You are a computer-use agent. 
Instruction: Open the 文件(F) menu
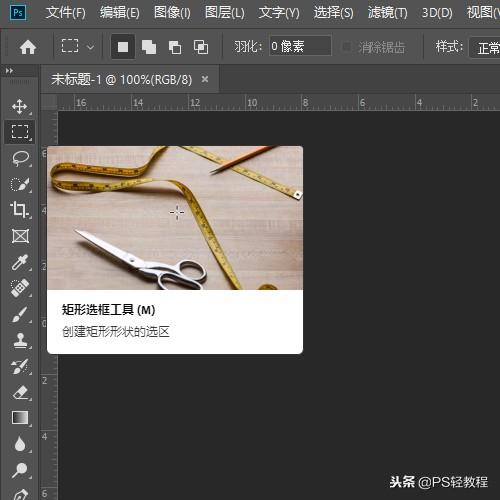tap(66, 13)
